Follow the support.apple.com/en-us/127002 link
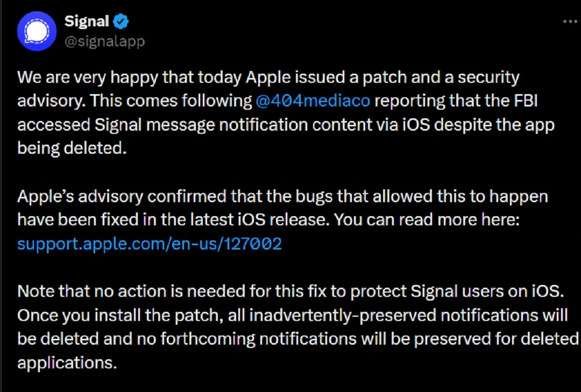The height and width of the screenshot is (392, 581). (x=149, y=244)
